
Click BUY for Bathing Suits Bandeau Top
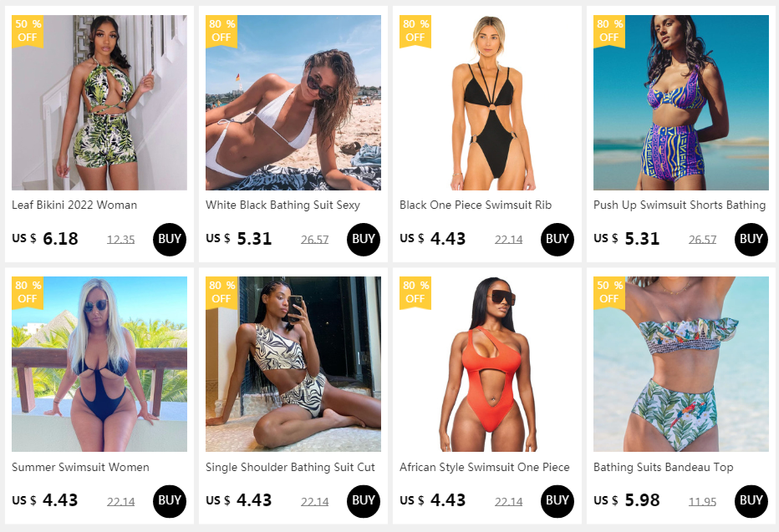[751, 501]
